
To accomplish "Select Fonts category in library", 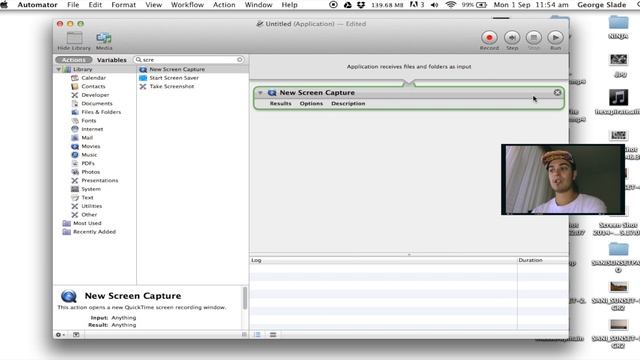I will 89,120.
